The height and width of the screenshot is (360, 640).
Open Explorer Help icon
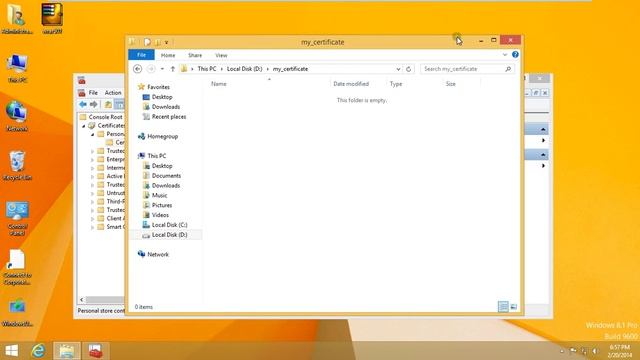click(515, 55)
